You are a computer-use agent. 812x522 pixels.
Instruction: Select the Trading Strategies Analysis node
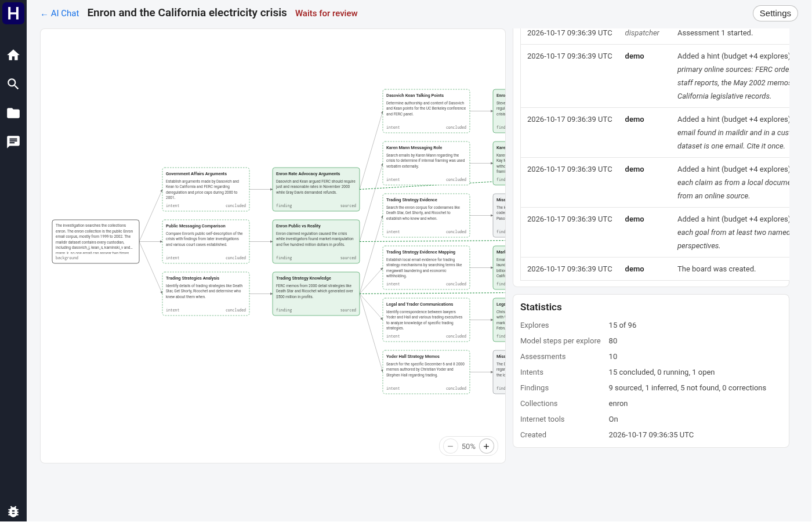206,293
